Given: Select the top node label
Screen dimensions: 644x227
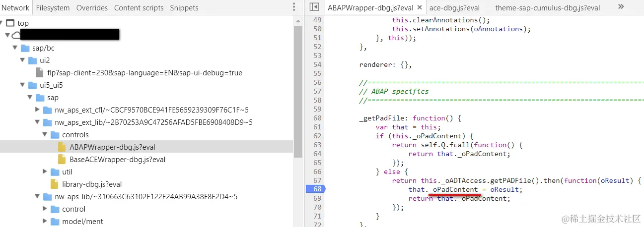Looking at the screenshot, I should point(23,23).
